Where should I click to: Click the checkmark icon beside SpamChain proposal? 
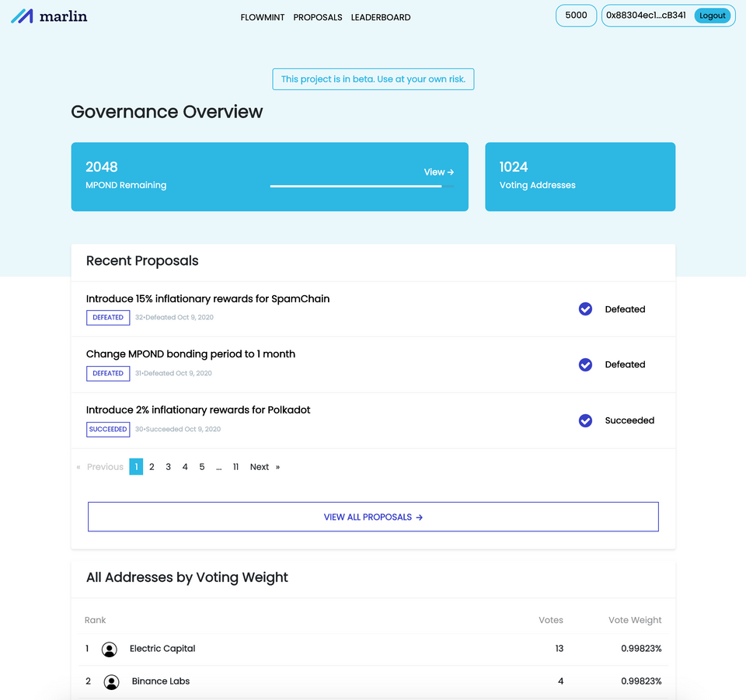585,309
